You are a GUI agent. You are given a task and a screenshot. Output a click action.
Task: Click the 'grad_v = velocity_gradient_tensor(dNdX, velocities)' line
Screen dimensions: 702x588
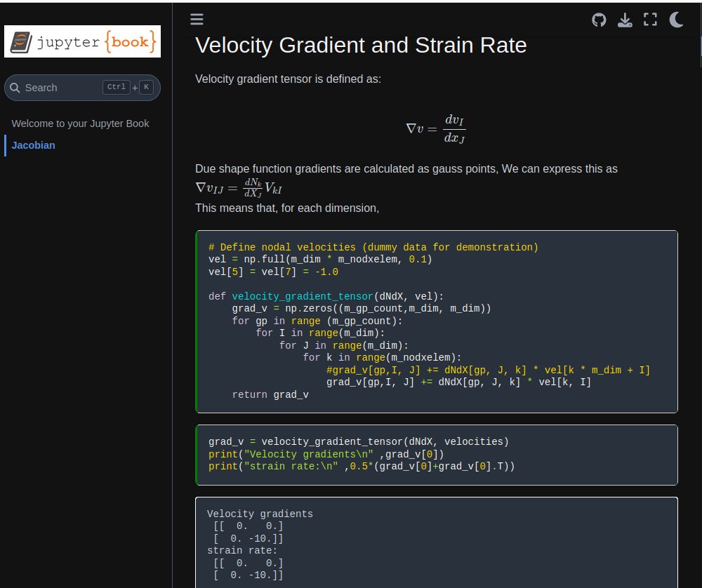[359, 441]
